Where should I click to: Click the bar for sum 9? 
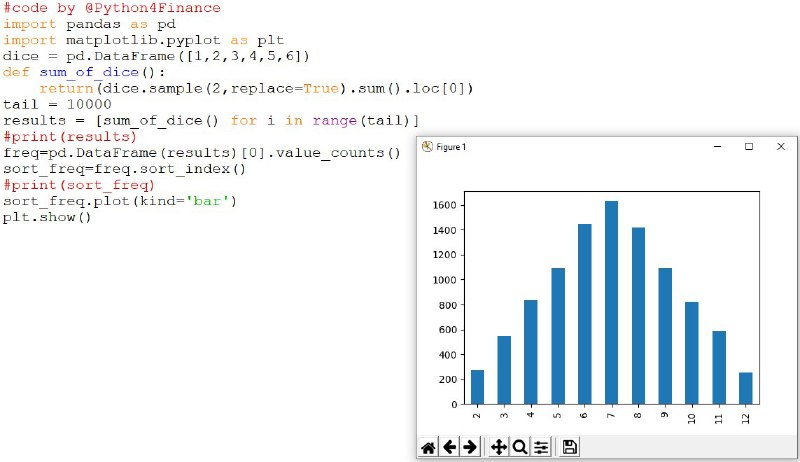pos(665,337)
